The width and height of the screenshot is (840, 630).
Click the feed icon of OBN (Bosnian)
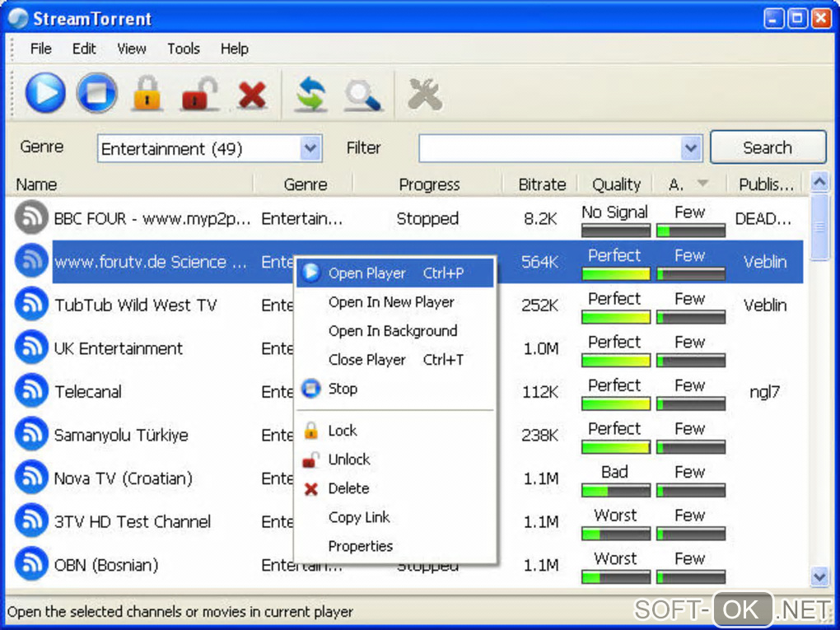click(x=31, y=563)
